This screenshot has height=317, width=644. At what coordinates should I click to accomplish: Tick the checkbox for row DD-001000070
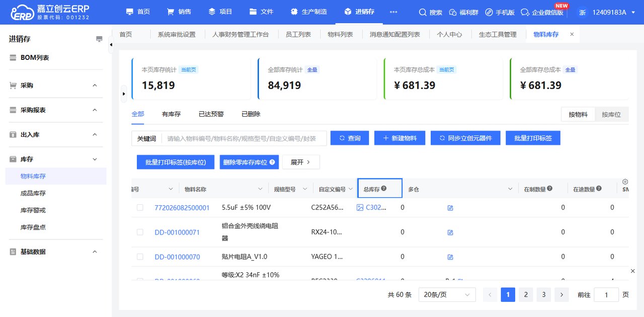click(x=140, y=257)
